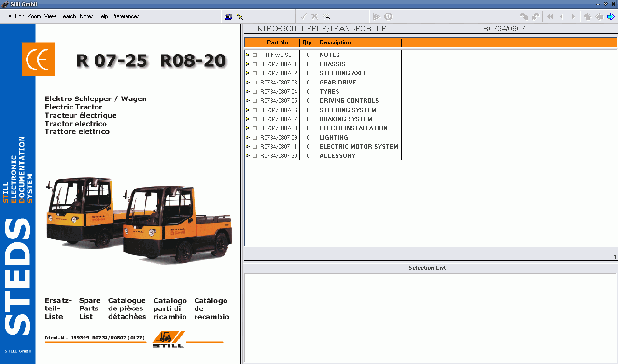The height and width of the screenshot is (364, 618).
Task: Click the grey play triangle icon
Action: (x=377, y=16)
